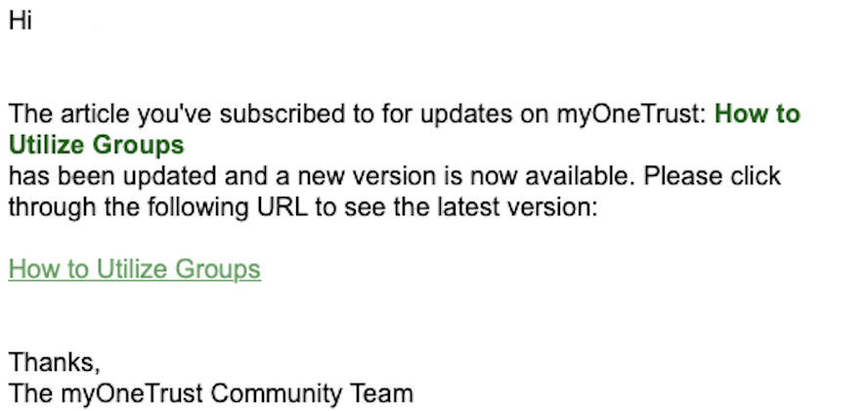Open the underlined How to Utilize Groups link
The width and height of the screenshot is (868, 411).
134,269
